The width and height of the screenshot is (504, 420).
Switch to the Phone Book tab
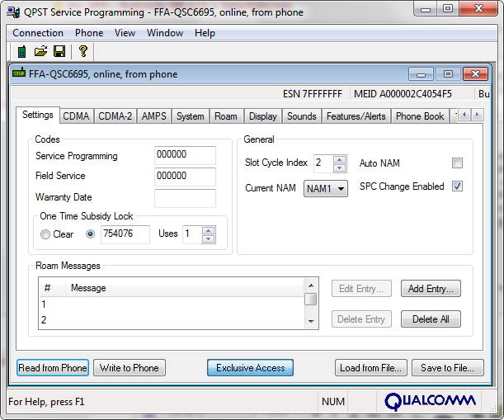pyautogui.click(x=420, y=116)
